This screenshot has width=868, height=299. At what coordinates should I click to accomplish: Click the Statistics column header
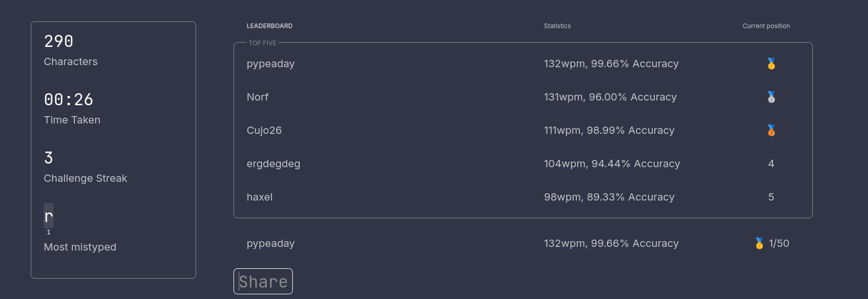[557, 26]
